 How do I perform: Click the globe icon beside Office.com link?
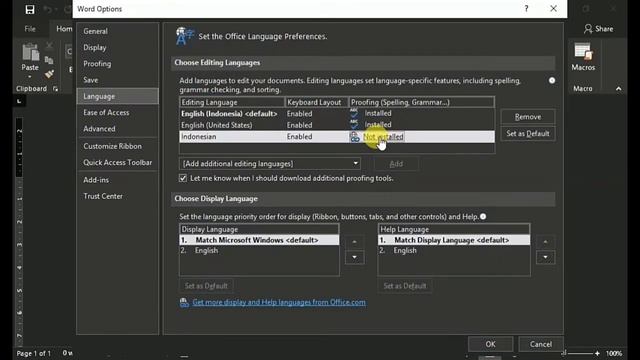coord(184,302)
